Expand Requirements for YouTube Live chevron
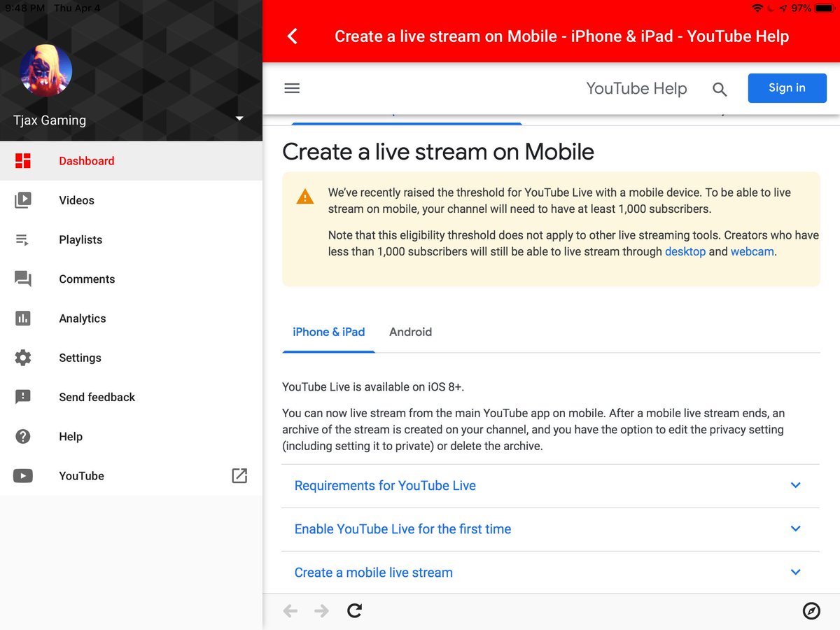 (x=795, y=485)
